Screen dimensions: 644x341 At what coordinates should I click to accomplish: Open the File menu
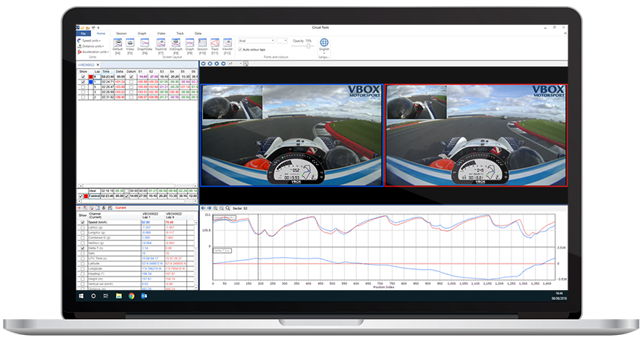coord(83,33)
